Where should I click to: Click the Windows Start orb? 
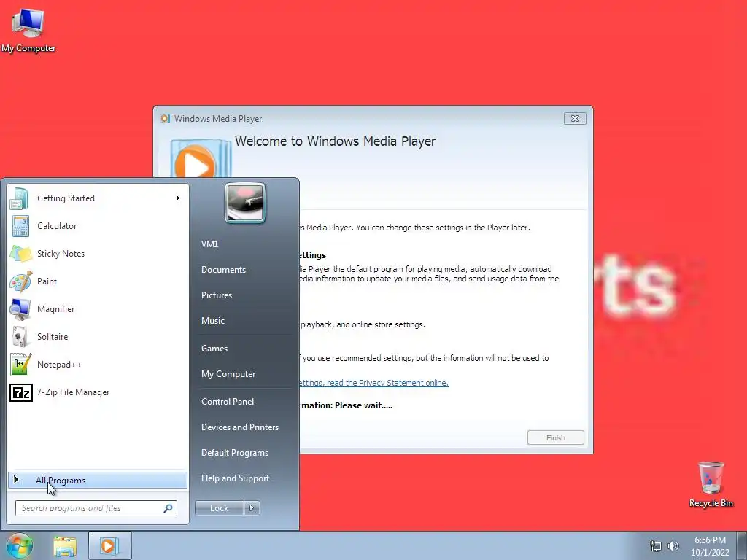20,545
